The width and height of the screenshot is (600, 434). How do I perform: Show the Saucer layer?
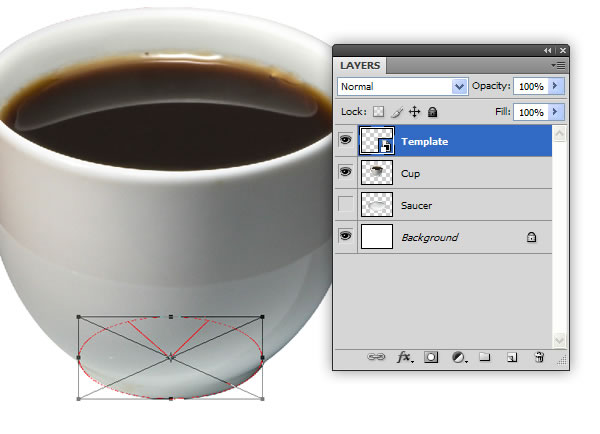click(x=346, y=204)
